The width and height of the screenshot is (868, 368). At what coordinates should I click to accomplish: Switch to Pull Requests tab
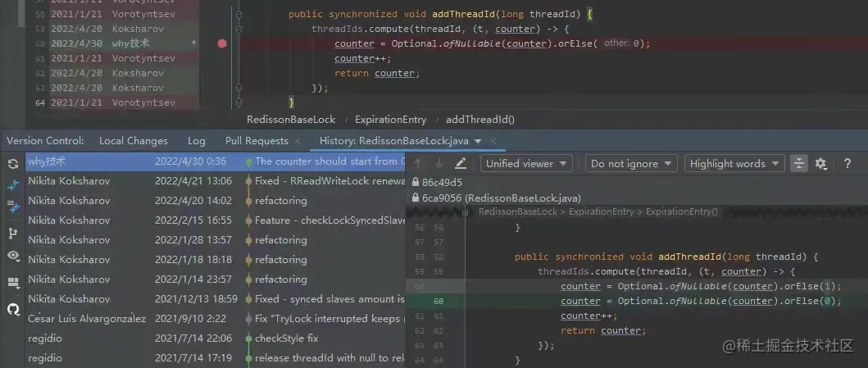click(x=257, y=141)
